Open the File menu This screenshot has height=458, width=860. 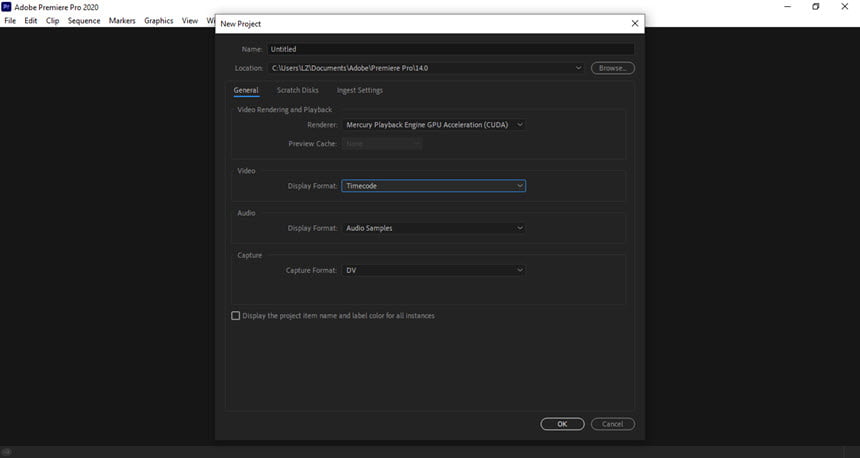(10, 20)
